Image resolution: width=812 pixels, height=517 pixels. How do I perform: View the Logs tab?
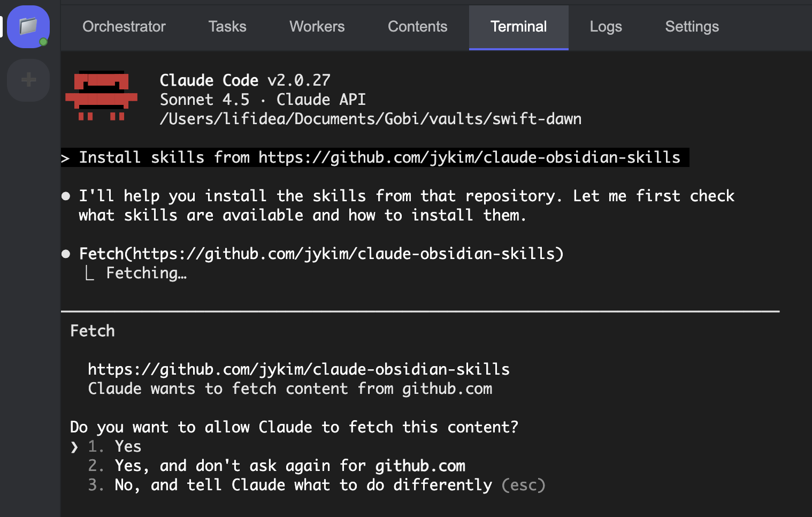point(606,27)
